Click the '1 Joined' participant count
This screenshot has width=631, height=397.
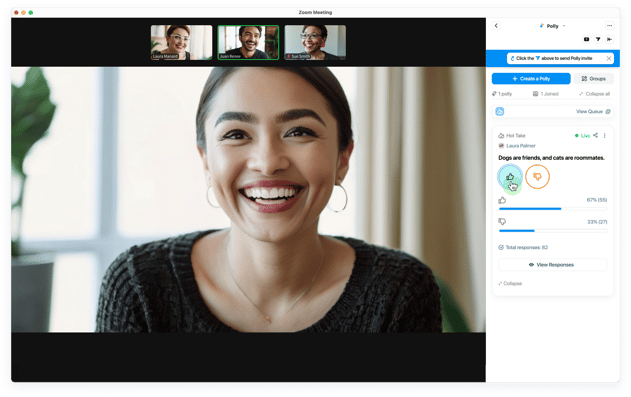546,94
